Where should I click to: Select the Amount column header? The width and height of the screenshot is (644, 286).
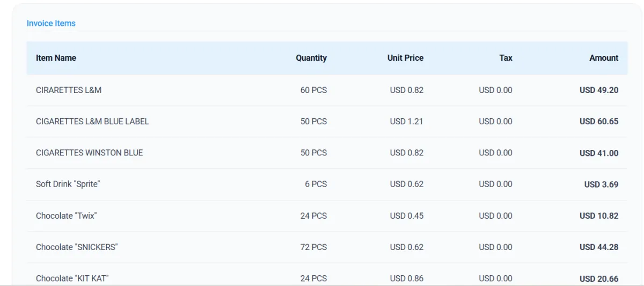604,58
